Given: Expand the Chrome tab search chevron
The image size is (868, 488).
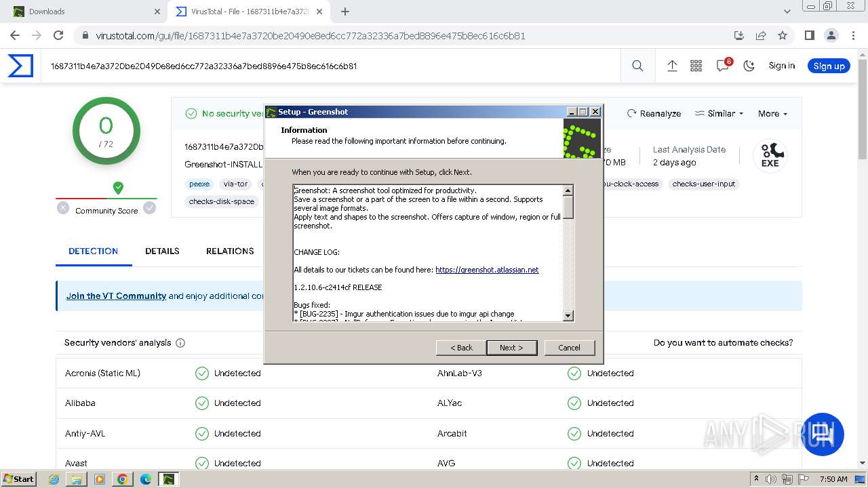Looking at the screenshot, I should tap(787, 12).
